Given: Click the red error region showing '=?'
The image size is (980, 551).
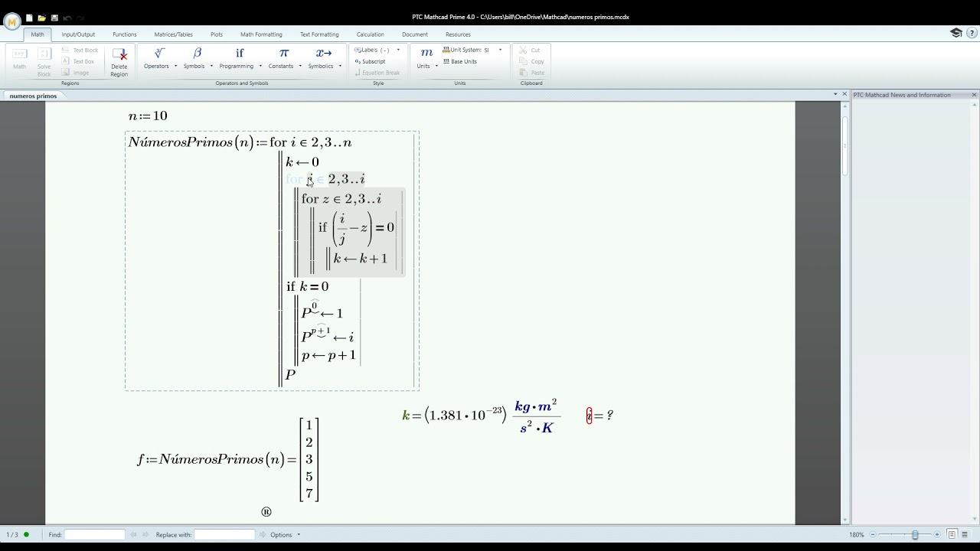Looking at the screenshot, I should pos(599,416).
